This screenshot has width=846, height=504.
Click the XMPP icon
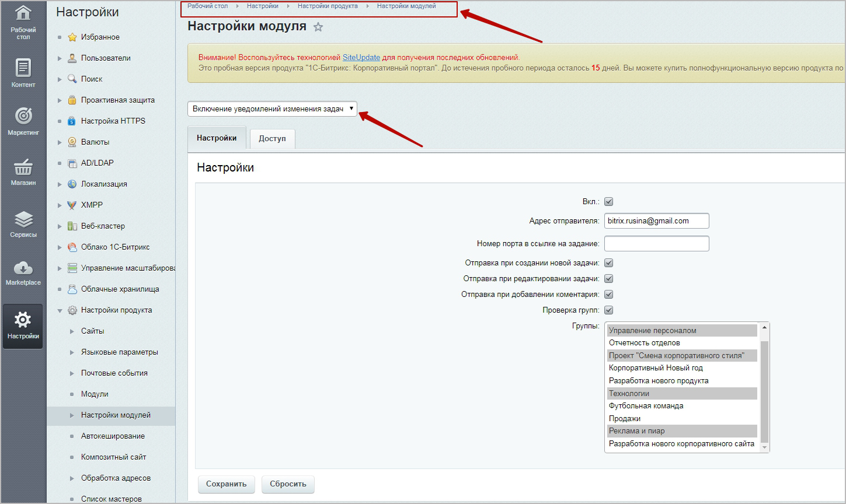(x=72, y=205)
